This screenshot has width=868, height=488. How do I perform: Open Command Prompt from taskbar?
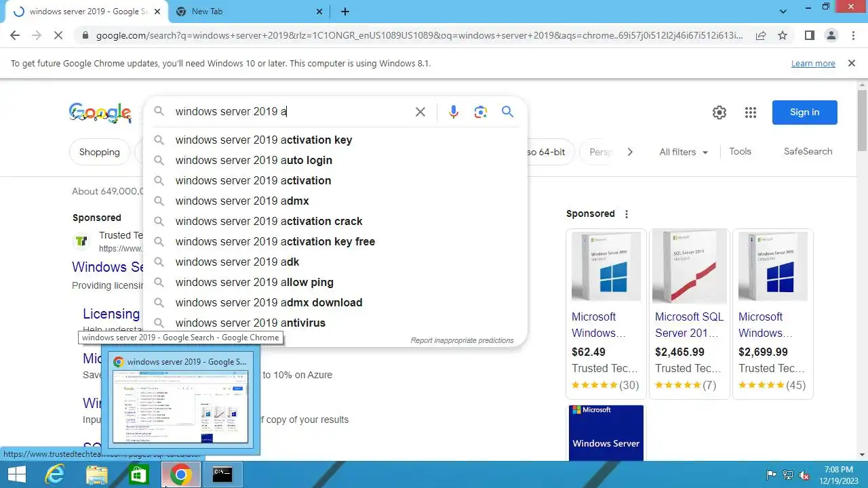pyautogui.click(x=222, y=474)
